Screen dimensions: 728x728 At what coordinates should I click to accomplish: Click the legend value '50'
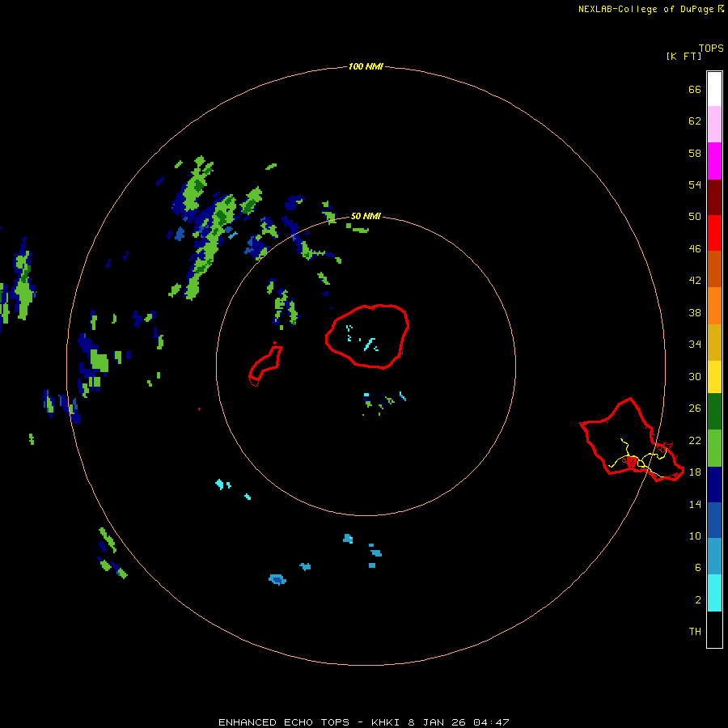click(695, 217)
